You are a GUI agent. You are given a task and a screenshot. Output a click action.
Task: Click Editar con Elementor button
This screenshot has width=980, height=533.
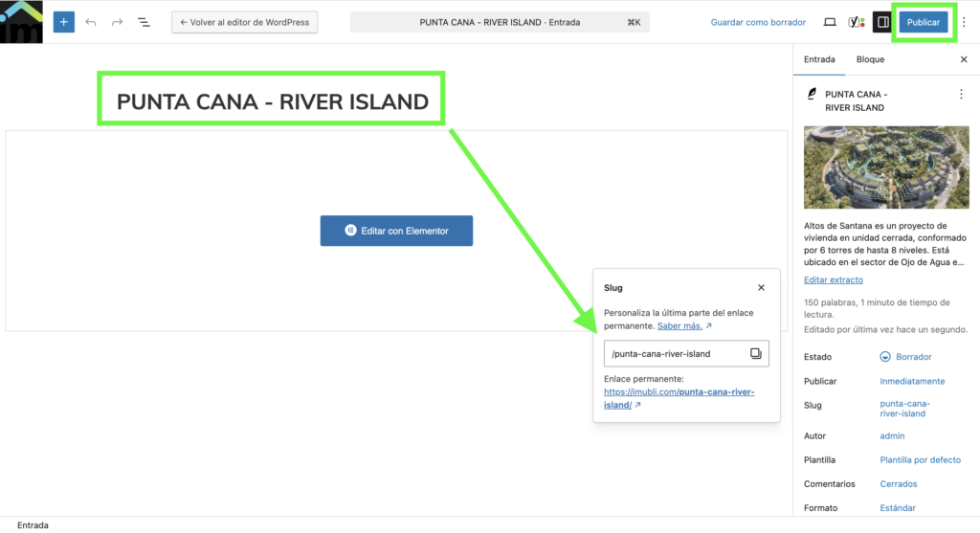(396, 231)
